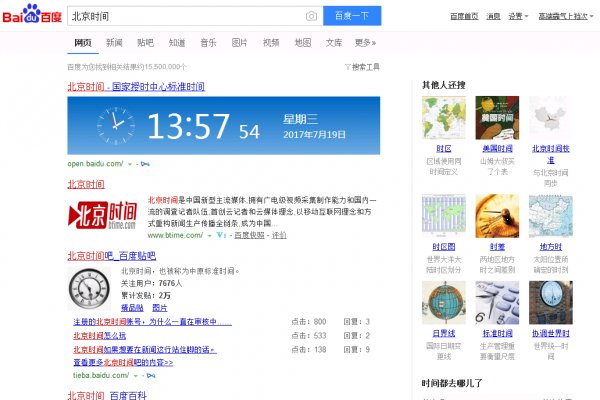Click 地方时 map thumbnail
The width and height of the screenshot is (600, 400).
pos(551,216)
